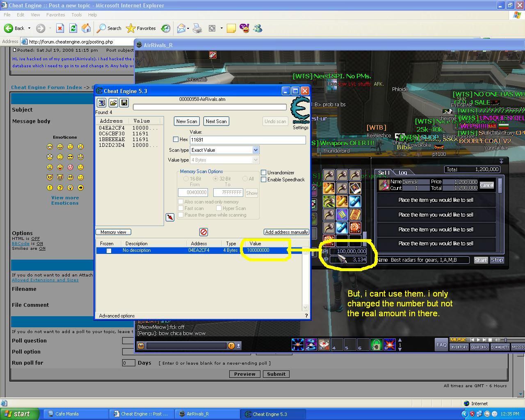Click the Home icon in Internet Explorer
525x420 pixels.
point(86,28)
